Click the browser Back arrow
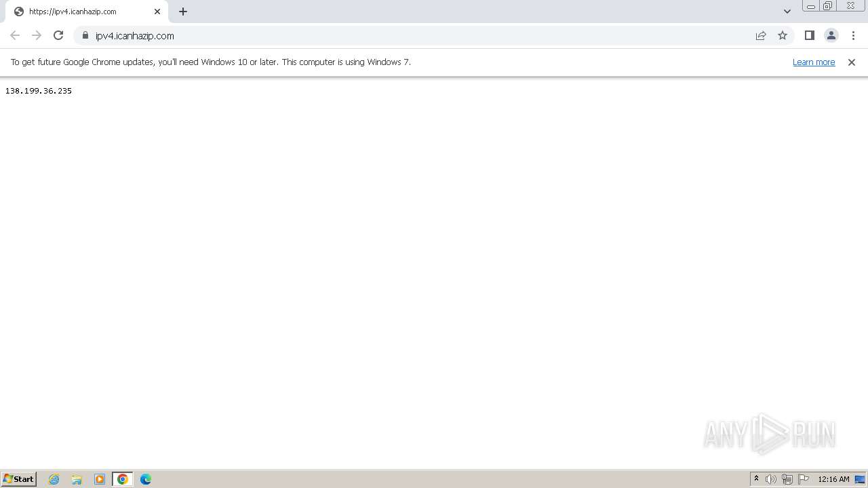The image size is (868, 488). pos(15,35)
